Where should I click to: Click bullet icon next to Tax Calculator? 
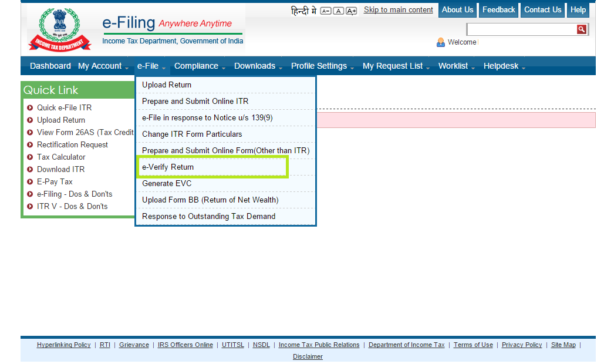30,157
